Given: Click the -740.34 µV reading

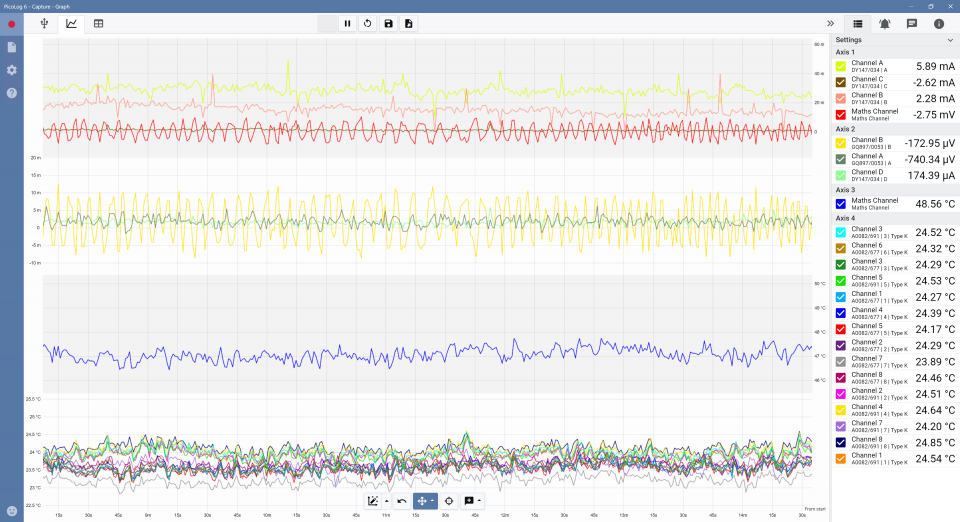Looking at the screenshot, I should tap(929, 159).
